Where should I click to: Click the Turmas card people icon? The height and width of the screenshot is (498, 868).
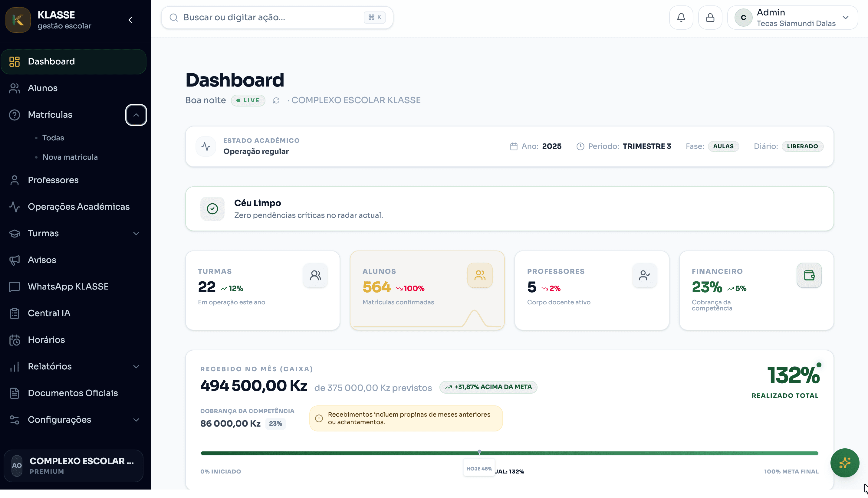[x=315, y=275]
